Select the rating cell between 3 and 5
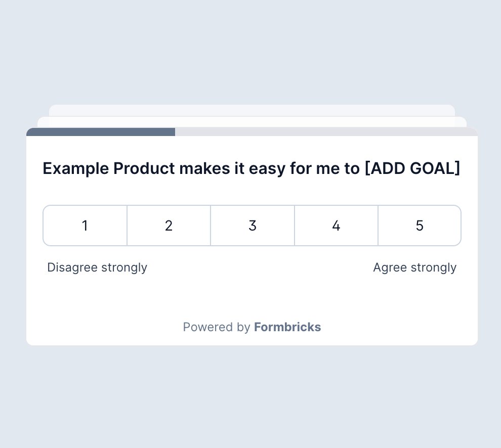Screen dimensions: 501x448 click(336, 226)
